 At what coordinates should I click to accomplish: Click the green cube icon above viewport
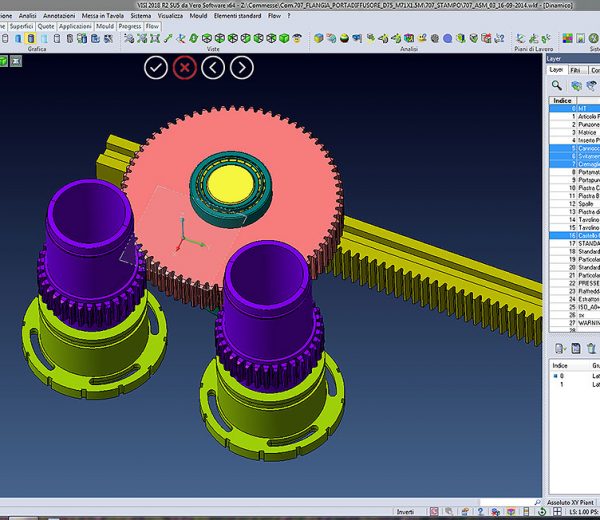click(3, 61)
